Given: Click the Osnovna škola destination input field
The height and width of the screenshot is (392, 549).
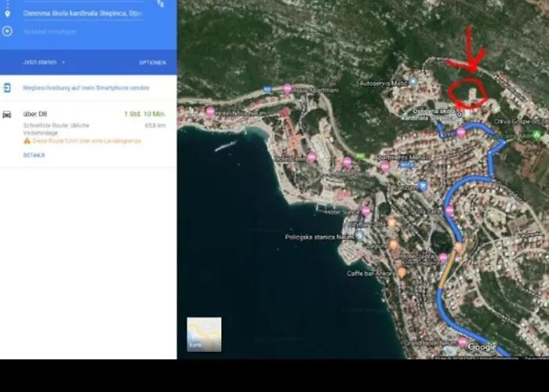Looking at the screenshot, I should tap(82, 13).
